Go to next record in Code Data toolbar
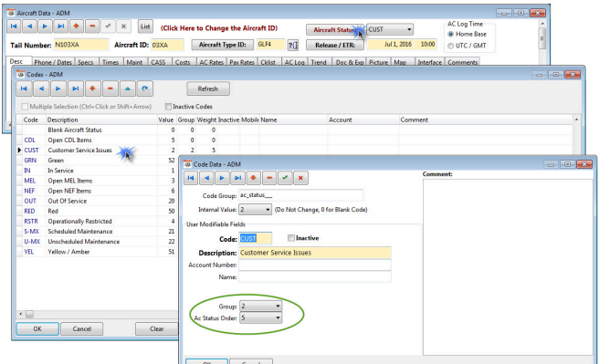Image resolution: width=599 pixels, height=364 pixels. 222,178
